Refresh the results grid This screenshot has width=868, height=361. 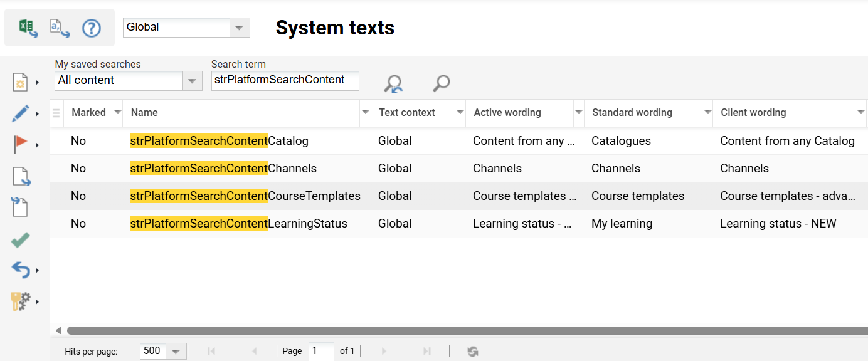pos(472,351)
